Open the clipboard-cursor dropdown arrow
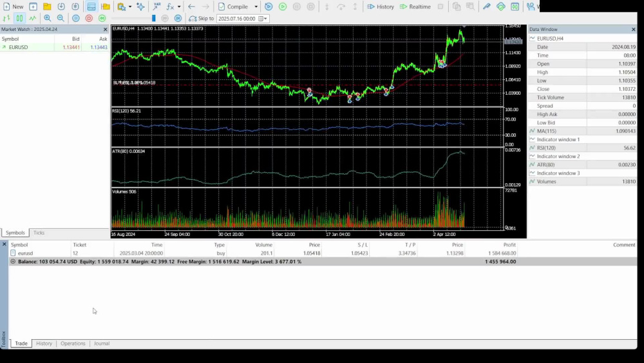 [130, 6]
